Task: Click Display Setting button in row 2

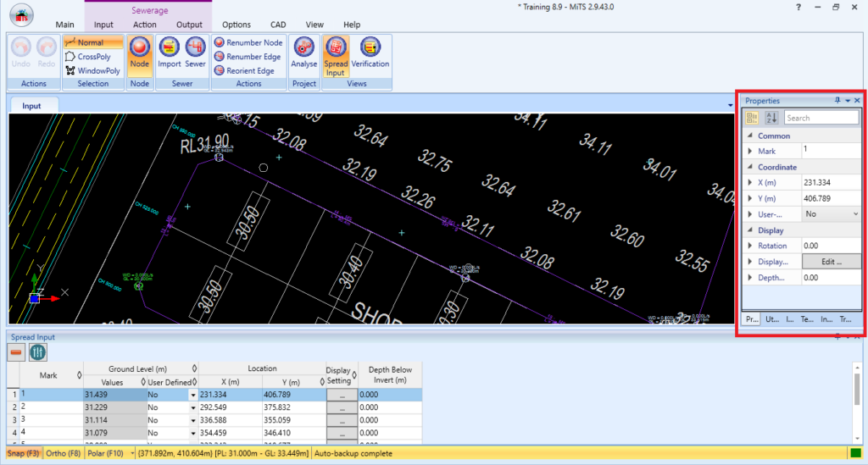Action: [x=342, y=407]
